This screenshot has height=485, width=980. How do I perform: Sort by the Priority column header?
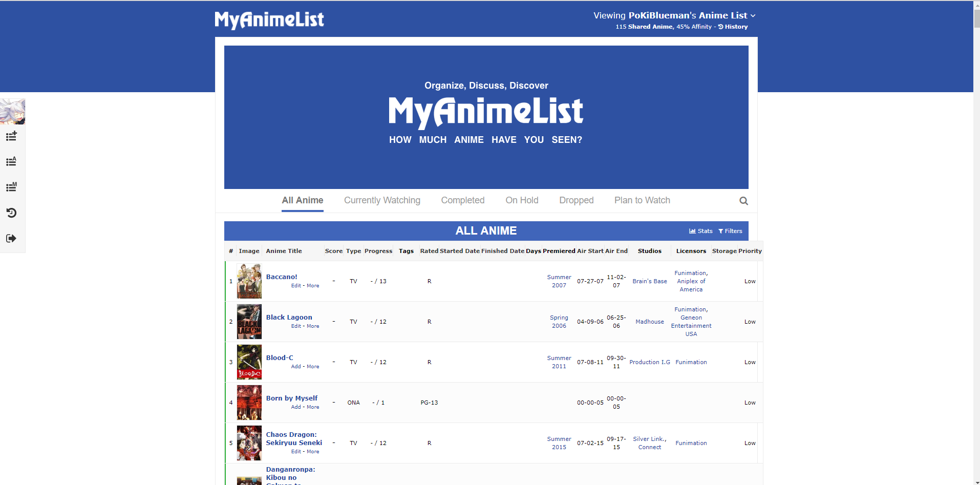(x=750, y=251)
